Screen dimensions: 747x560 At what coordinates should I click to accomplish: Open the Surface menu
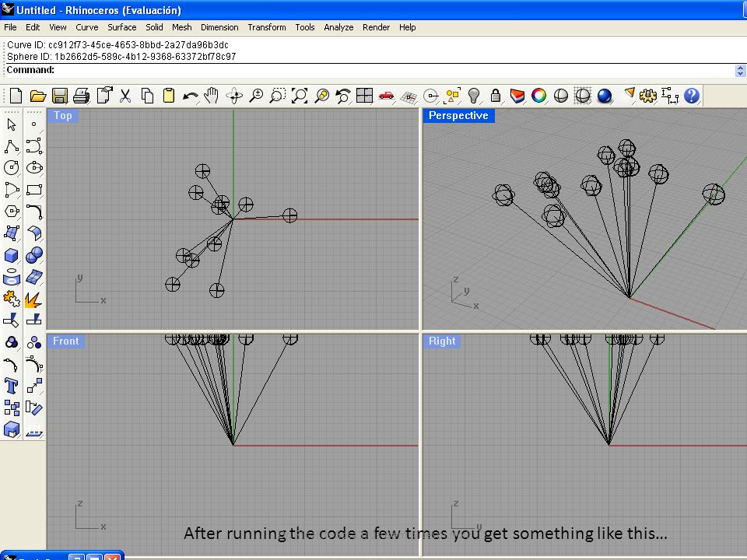(121, 27)
